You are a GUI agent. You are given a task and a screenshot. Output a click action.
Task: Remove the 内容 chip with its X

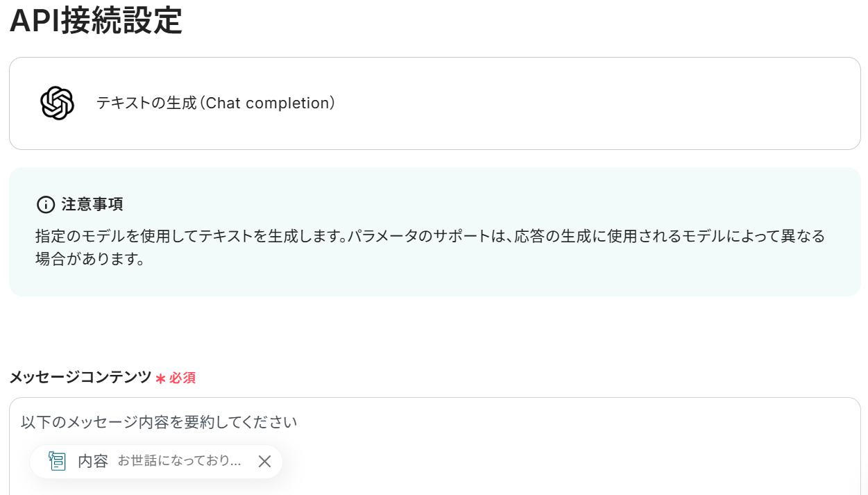click(x=264, y=461)
